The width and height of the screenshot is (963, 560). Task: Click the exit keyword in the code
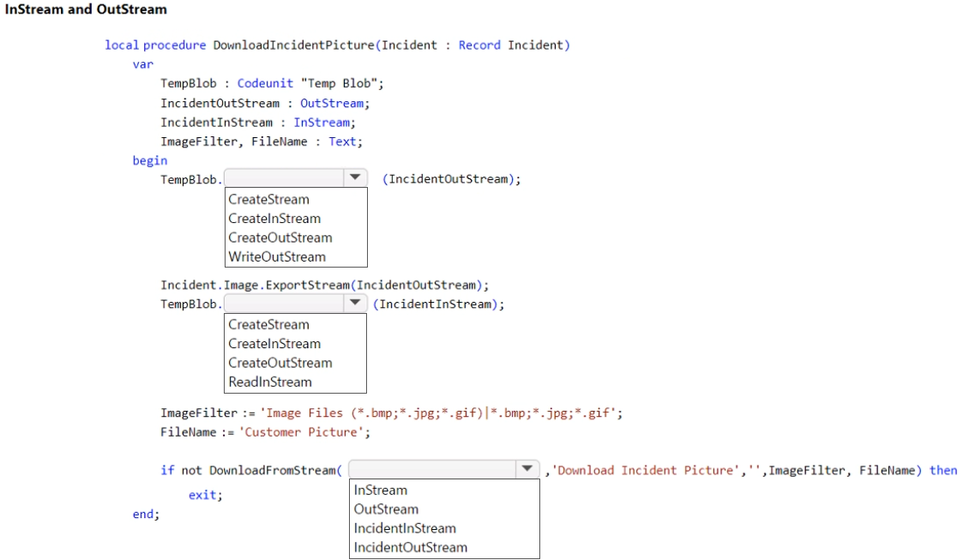[204, 495]
